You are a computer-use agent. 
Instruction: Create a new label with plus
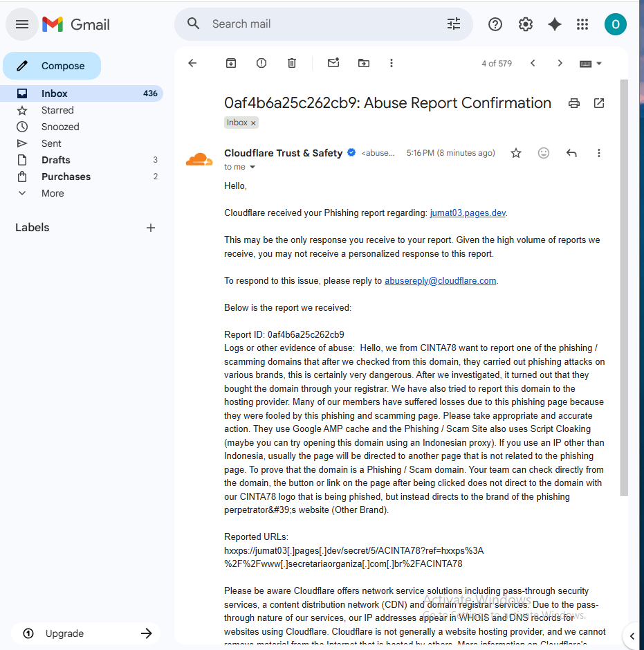151,228
